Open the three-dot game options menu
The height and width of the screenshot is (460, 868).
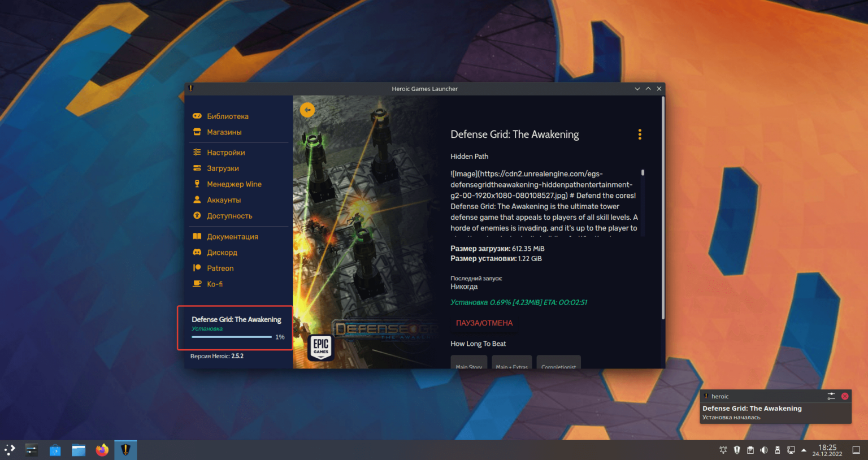point(640,134)
